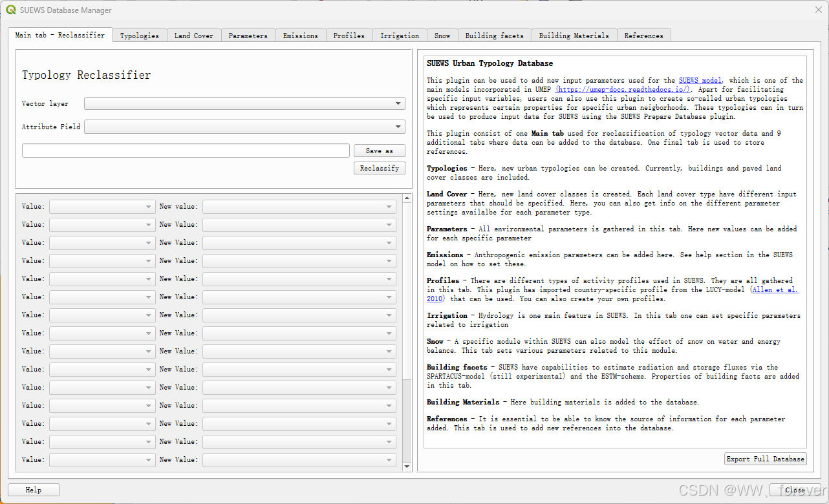The height and width of the screenshot is (504, 829).
Task: Click bold 'Snow' in description panel
Action: (435, 342)
